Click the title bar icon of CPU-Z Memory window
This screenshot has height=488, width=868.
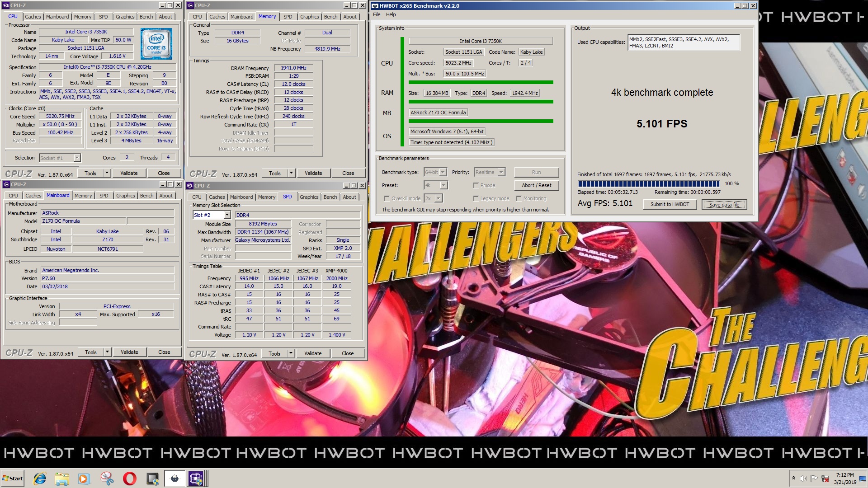click(x=190, y=5)
